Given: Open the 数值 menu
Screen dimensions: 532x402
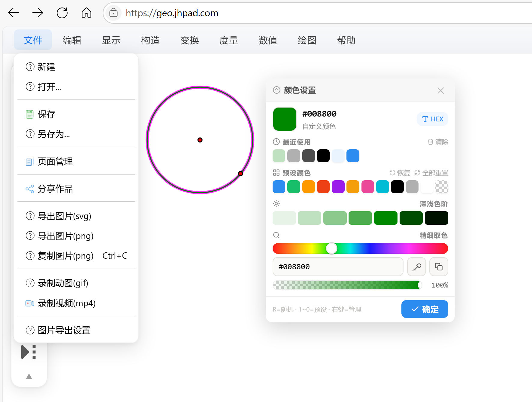Looking at the screenshot, I should pyautogui.click(x=268, y=40).
